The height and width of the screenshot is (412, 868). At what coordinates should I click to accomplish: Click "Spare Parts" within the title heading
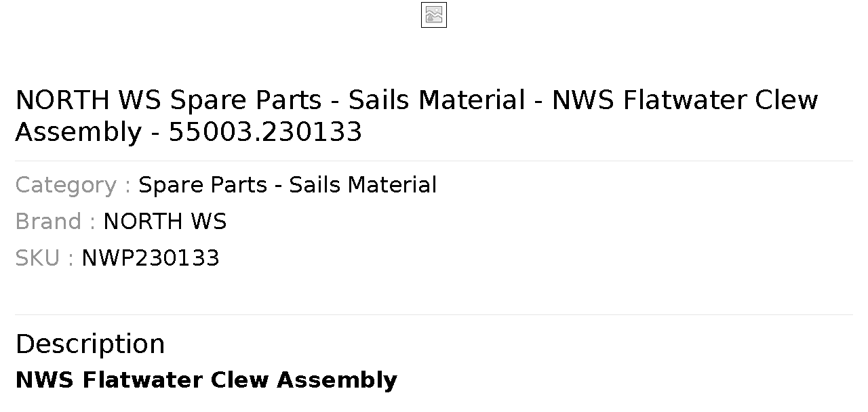(245, 100)
